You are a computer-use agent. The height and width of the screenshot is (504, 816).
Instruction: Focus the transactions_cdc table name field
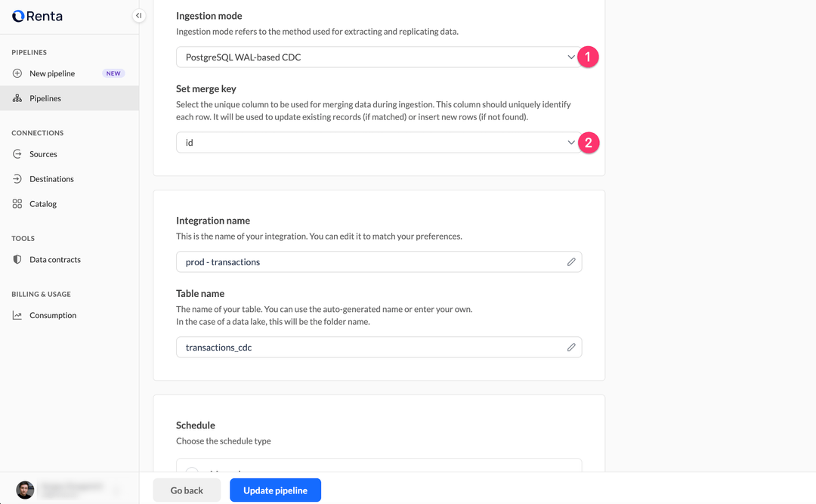tap(370, 348)
